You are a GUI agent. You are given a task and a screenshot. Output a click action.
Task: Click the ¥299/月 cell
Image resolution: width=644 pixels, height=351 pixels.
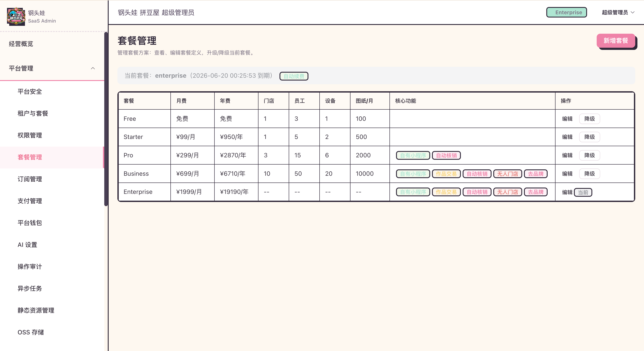[193, 155]
